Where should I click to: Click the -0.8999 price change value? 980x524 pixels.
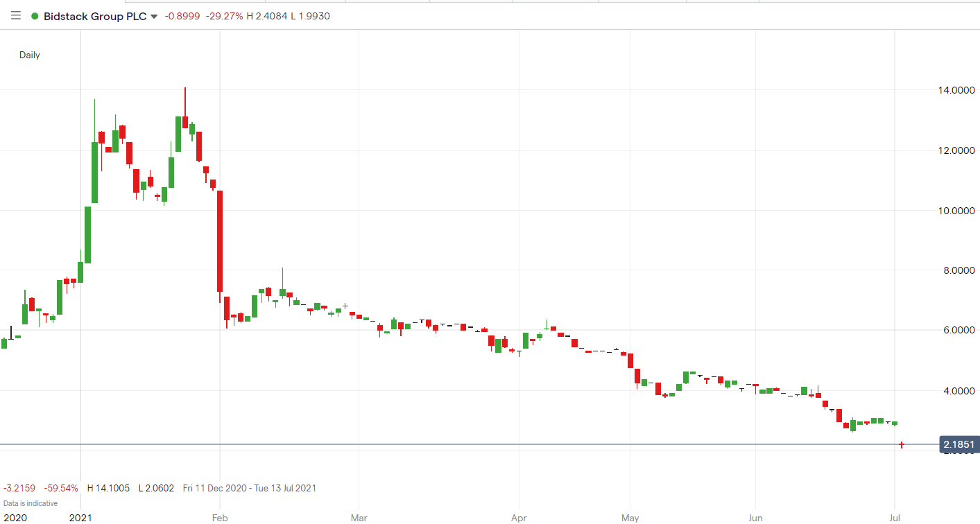click(180, 16)
